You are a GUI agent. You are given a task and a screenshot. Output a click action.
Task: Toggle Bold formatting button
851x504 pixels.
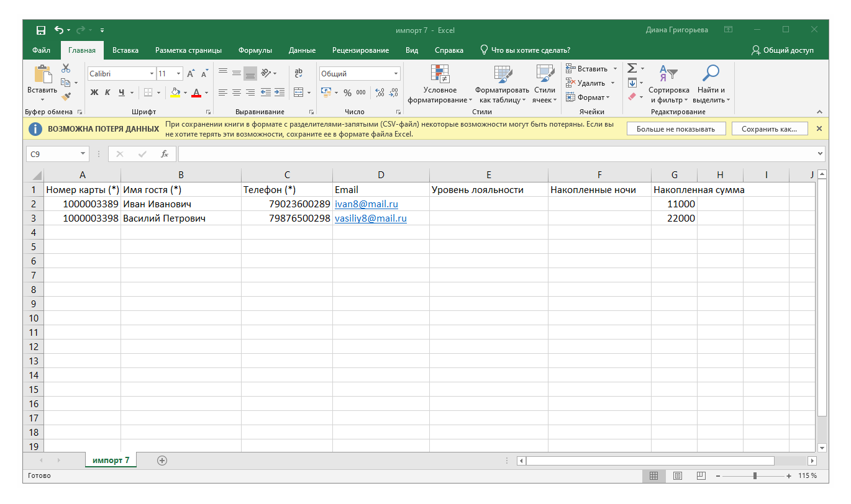coord(94,92)
